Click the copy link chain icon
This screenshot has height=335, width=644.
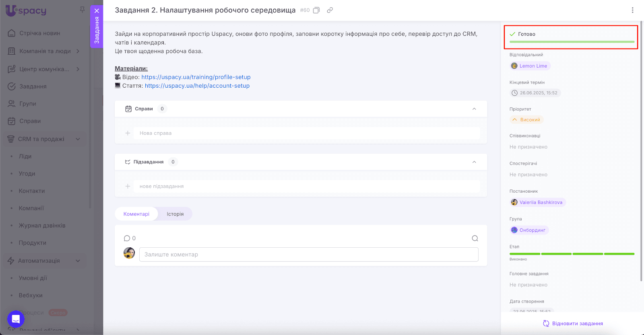330,10
